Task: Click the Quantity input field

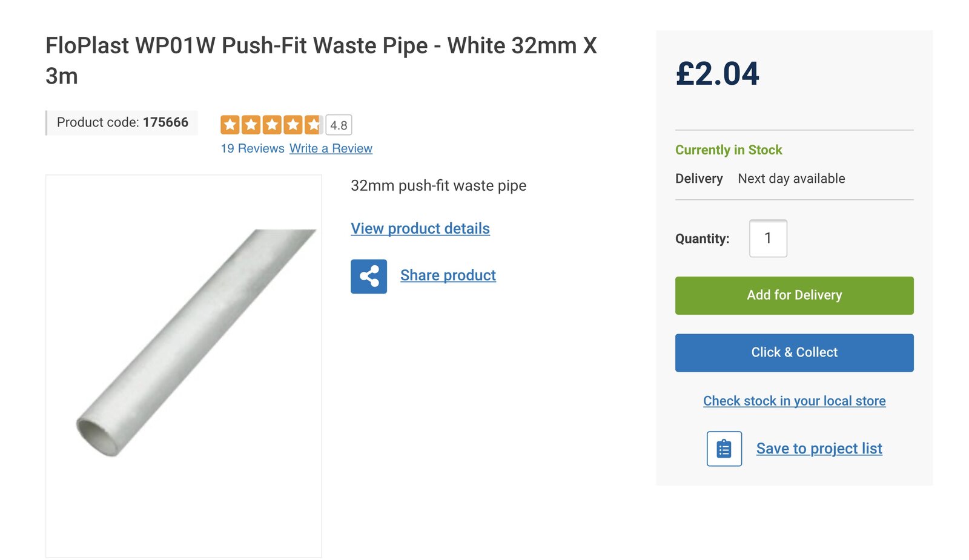Action: pos(768,239)
